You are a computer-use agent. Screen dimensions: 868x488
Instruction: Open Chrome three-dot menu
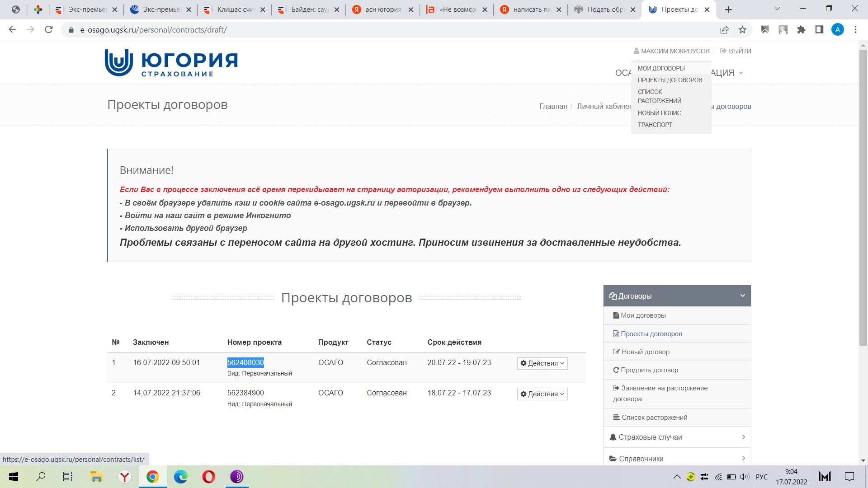855,30
